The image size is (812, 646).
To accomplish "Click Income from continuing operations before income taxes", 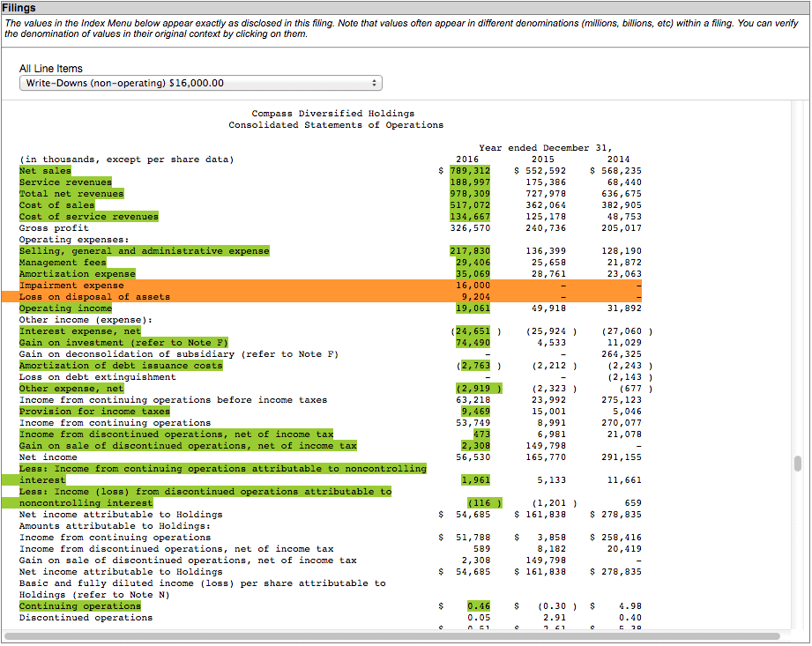I will [x=173, y=400].
